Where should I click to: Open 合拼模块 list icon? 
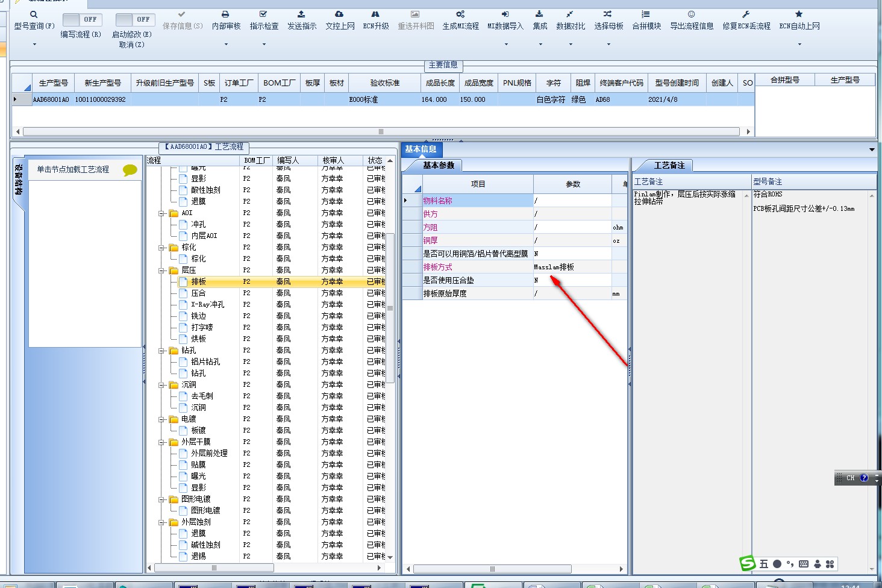pos(646,14)
